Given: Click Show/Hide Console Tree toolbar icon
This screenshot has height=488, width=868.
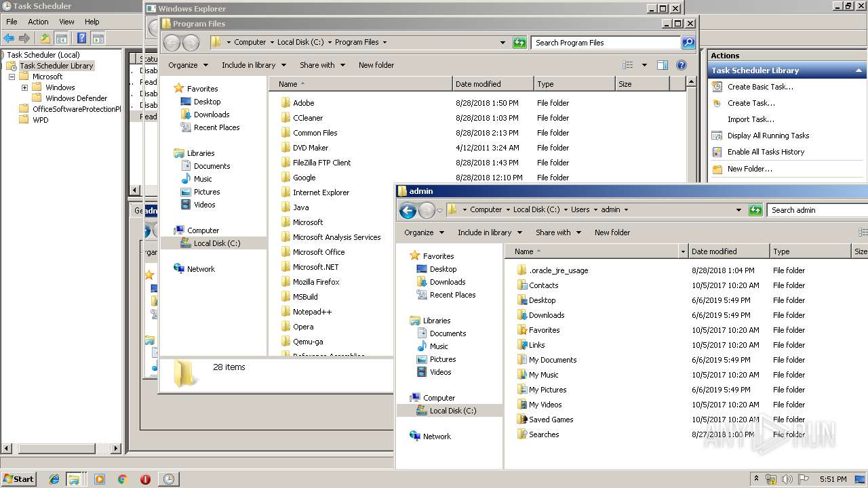Looking at the screenshot, I should coord(61,38).
